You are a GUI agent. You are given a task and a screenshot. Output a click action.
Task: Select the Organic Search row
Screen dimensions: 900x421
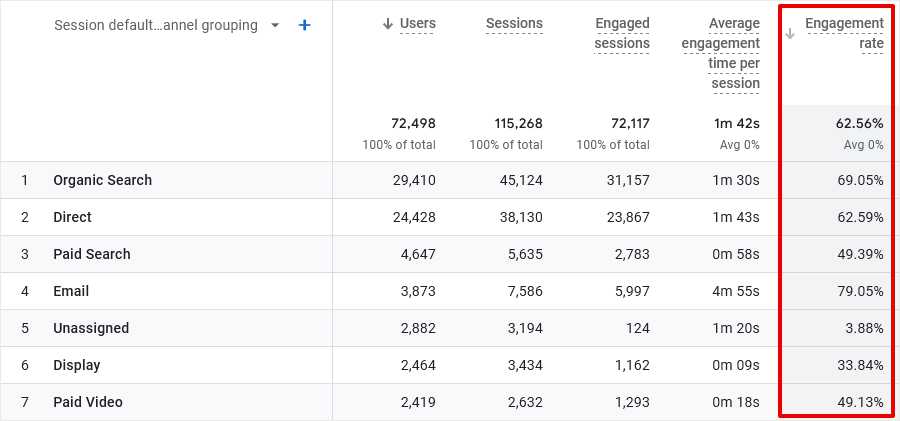[x=102, y=180]
